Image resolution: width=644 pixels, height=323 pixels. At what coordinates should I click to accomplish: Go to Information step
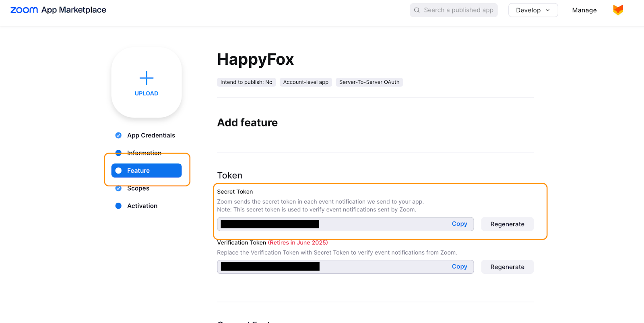coord(144,153)
